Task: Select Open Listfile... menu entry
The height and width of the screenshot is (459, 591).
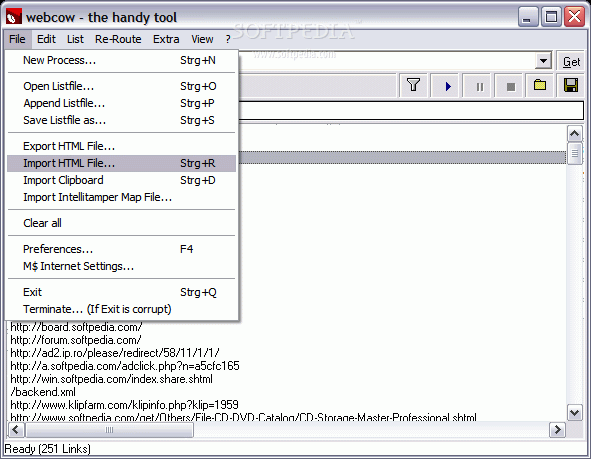Action: (121, 86)
